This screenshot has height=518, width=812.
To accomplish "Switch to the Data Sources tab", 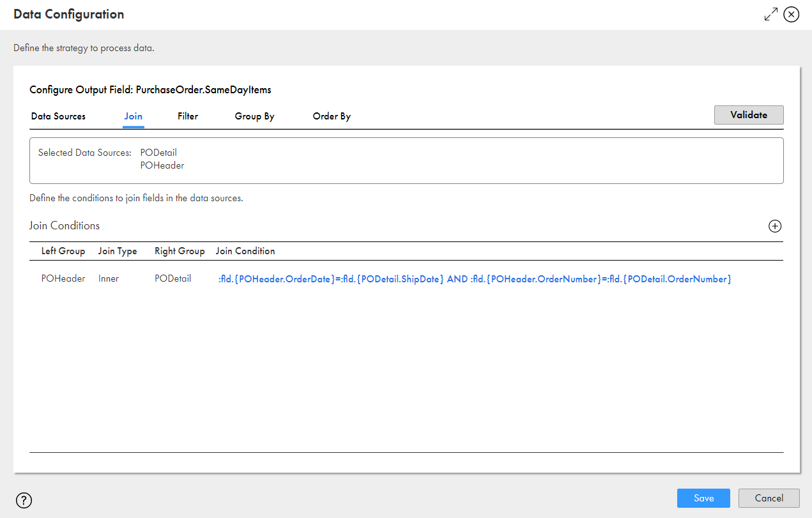I will click(58, 116).
